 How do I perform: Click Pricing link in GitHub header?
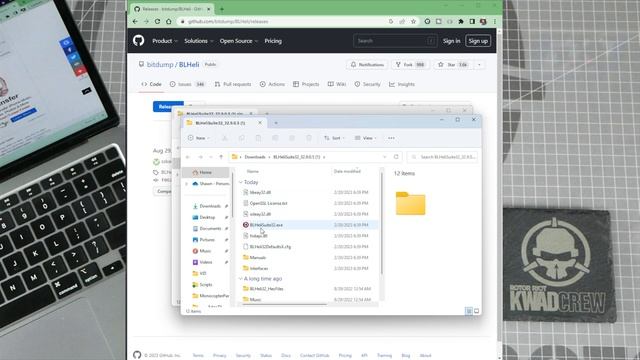[273, 41]
